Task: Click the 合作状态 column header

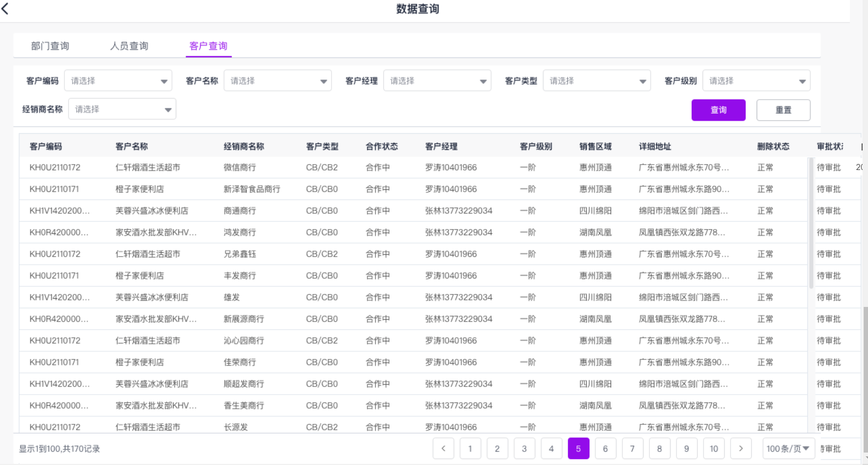Action: (x=382, y=146)
